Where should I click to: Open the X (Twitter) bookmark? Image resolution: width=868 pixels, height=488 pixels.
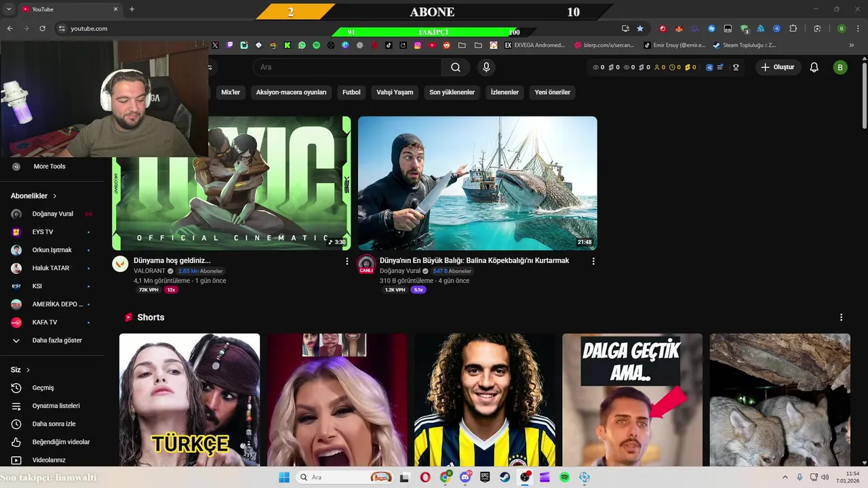pyautogui.click(x=215, y=45)
